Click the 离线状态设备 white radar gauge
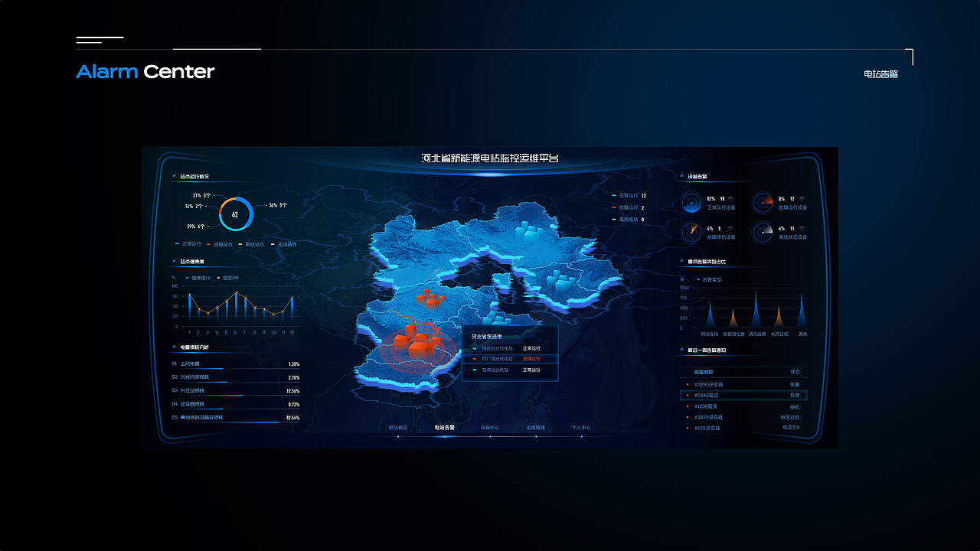 point(763,232)
